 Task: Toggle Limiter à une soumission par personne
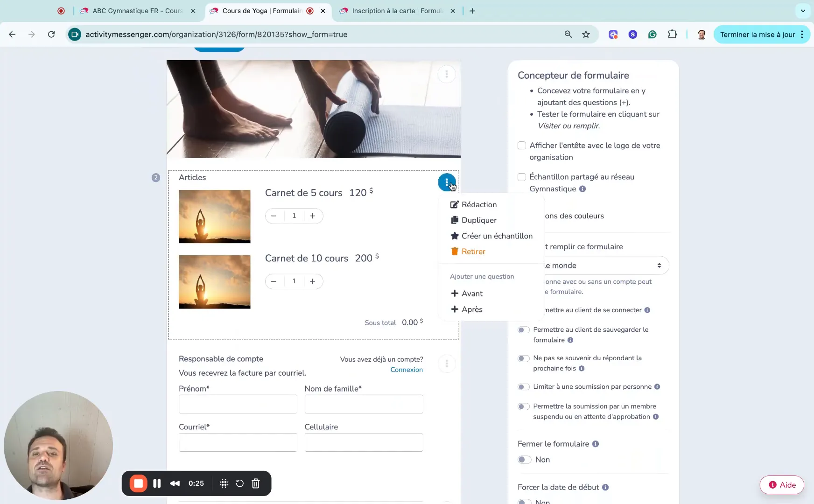click(x=524, y=387)
